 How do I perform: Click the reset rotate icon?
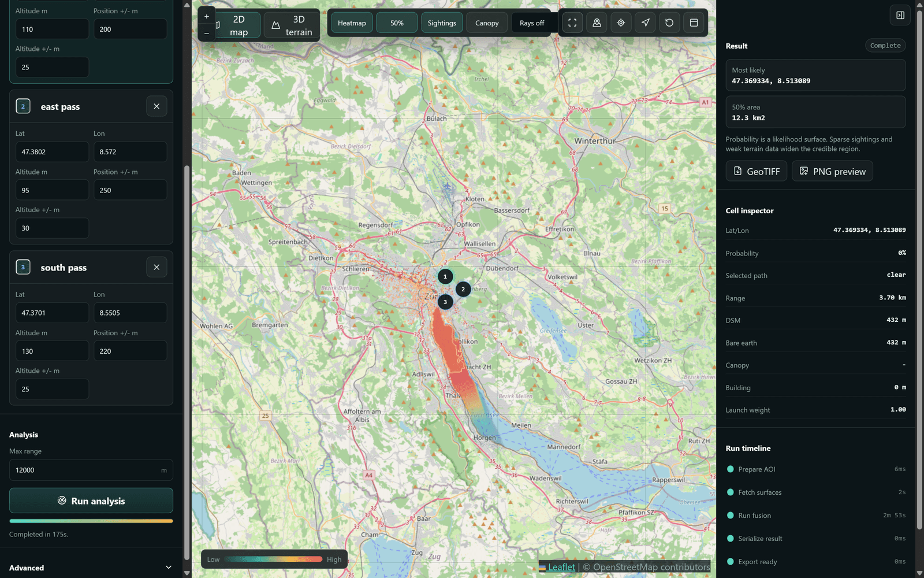(x=669, y=23)
